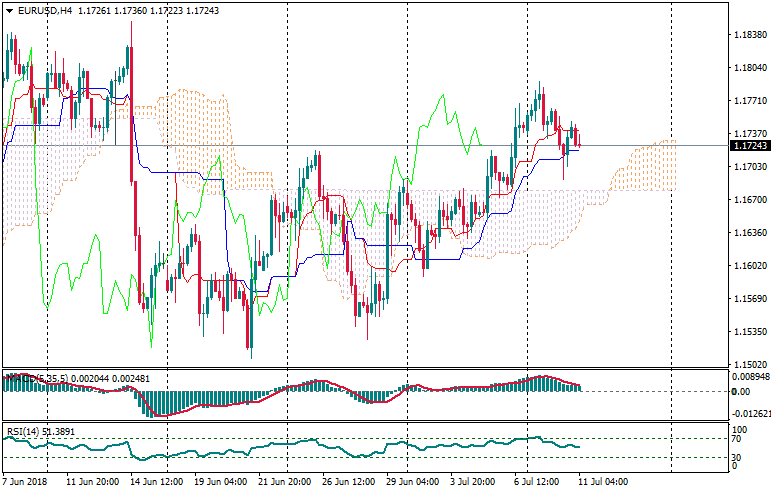Click the MACD -0.012621 scale value
The height and width of the screenshot is (493, 771).
click(750, 413)
